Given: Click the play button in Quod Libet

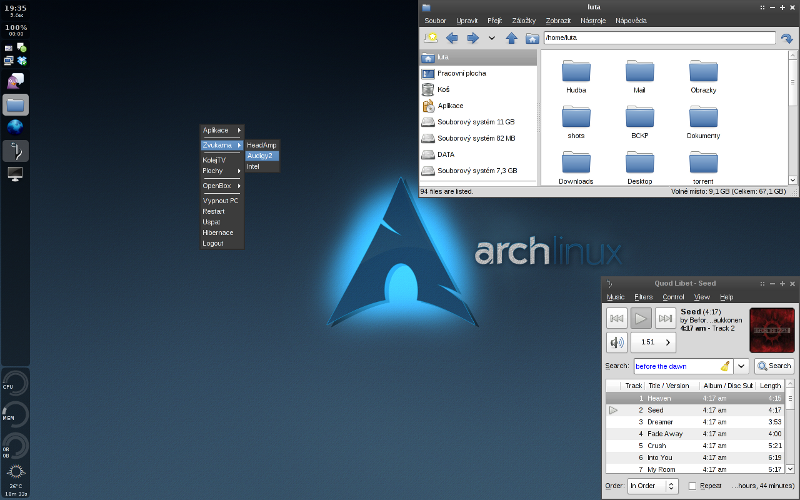Looking at the screenshot, I should pos(641,318).
